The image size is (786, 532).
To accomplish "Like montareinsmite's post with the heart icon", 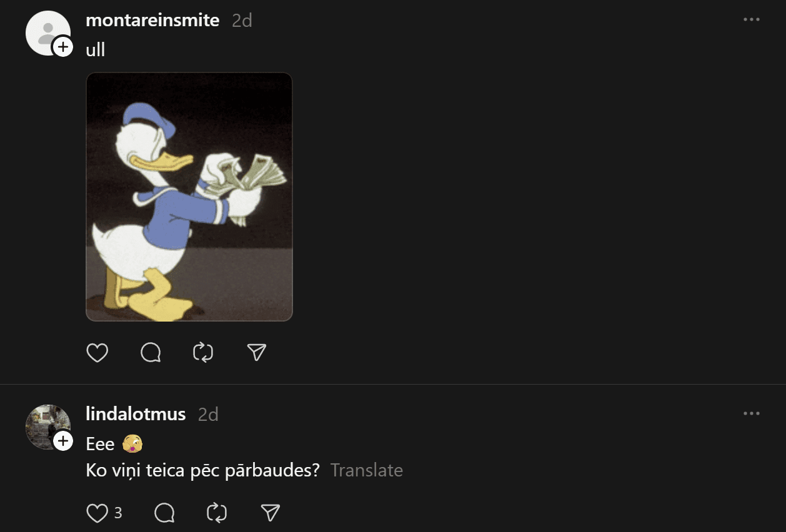I will click(x=97, y=353).
